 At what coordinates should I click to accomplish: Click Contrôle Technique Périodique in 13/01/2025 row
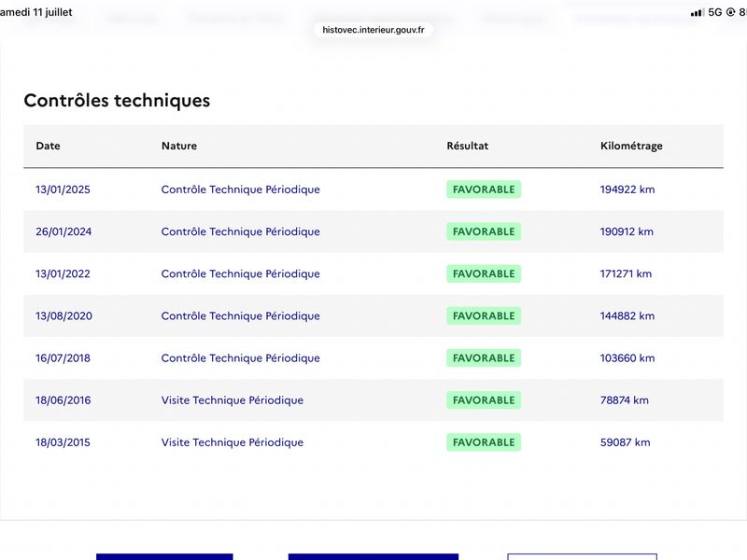241,189
